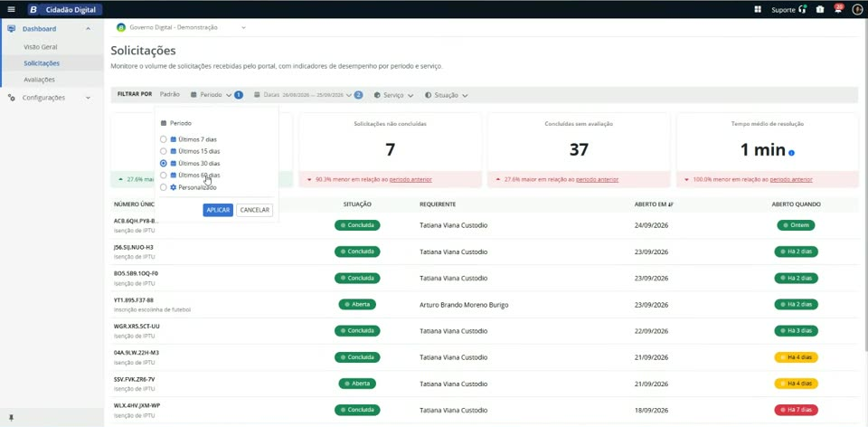The height and width of the screenshot is (427, 868).
Task: Open the Datas range dropdown arrow
Action: pyautogui.click(x=348, y=95)
